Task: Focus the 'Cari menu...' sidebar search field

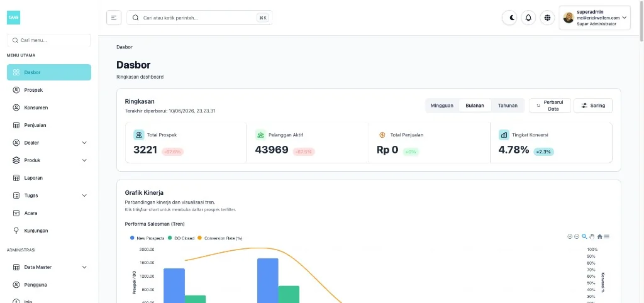Action: pyautogui.click(x=49, y=40)
